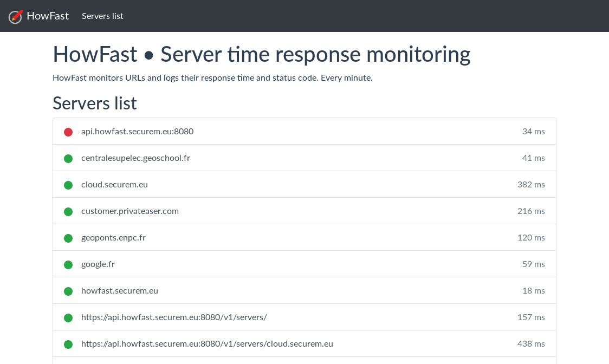Click the 41 ms response time
This screenshot has height=364, width=609.
(533, 158)
